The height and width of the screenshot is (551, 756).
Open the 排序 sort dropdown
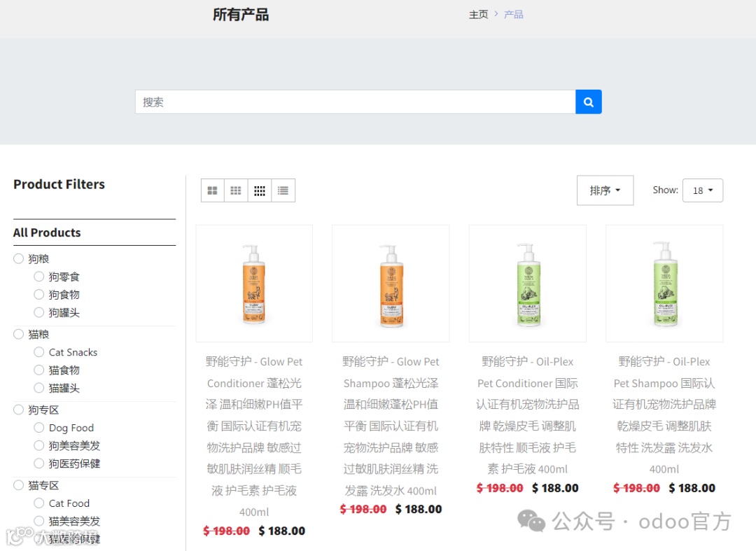click(605, 190)
